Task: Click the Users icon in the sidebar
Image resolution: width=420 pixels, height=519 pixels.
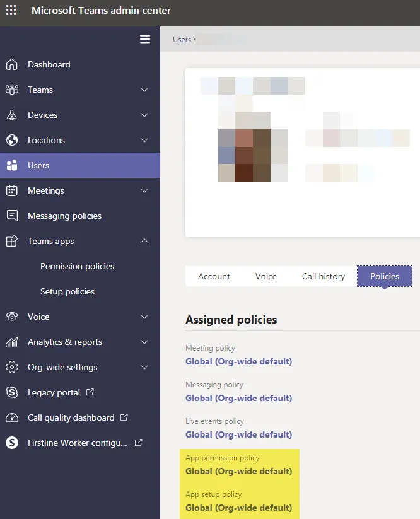Action: click(12, 165)
